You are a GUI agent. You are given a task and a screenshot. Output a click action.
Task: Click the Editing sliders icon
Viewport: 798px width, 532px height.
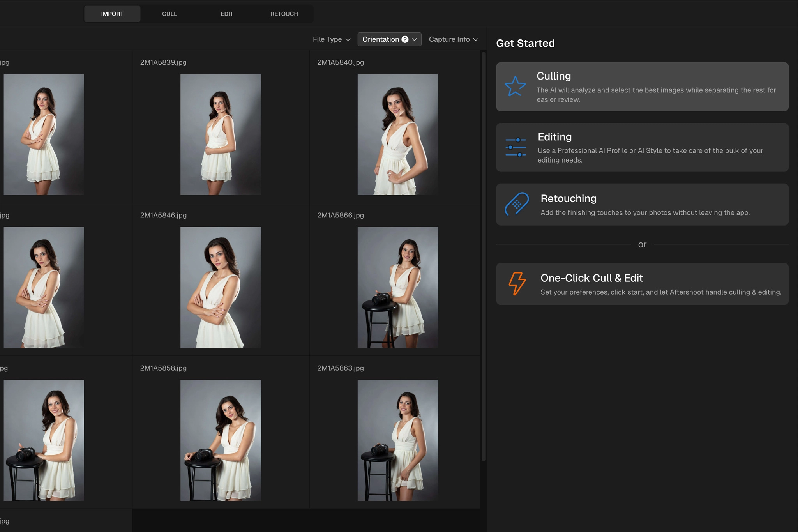(516, 147)
